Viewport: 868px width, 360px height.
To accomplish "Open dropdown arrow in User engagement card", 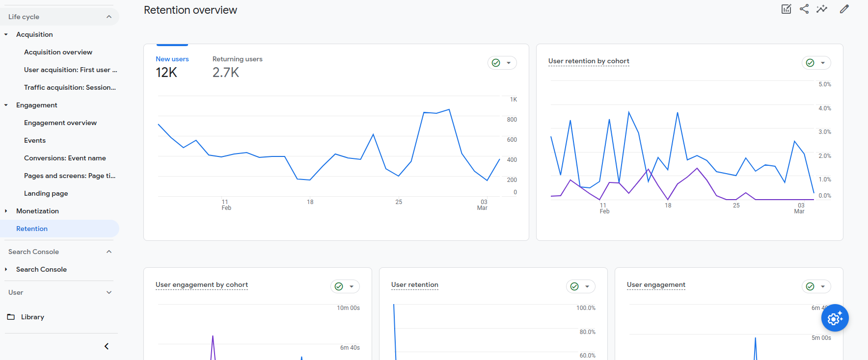I will pos(823,286).
